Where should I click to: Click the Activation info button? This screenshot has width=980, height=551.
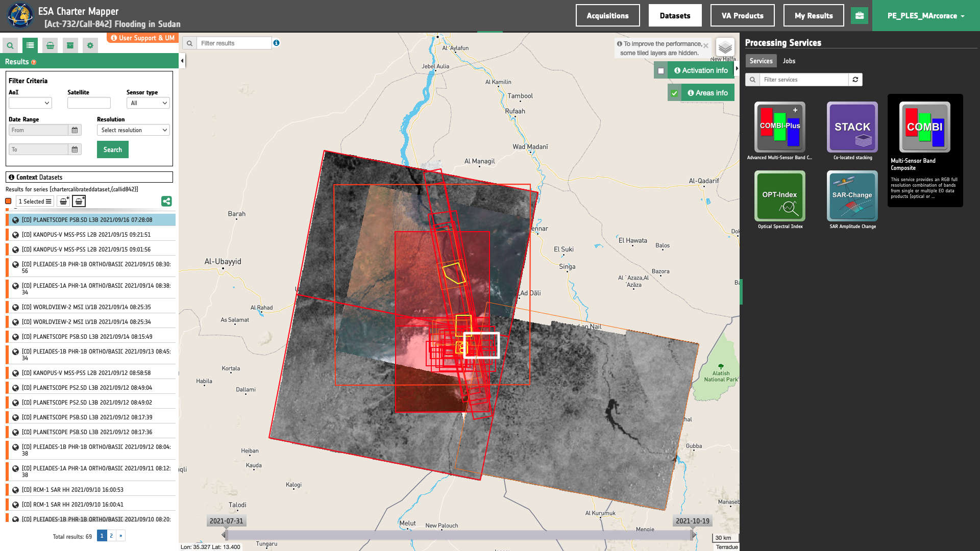tap(701, 70)
